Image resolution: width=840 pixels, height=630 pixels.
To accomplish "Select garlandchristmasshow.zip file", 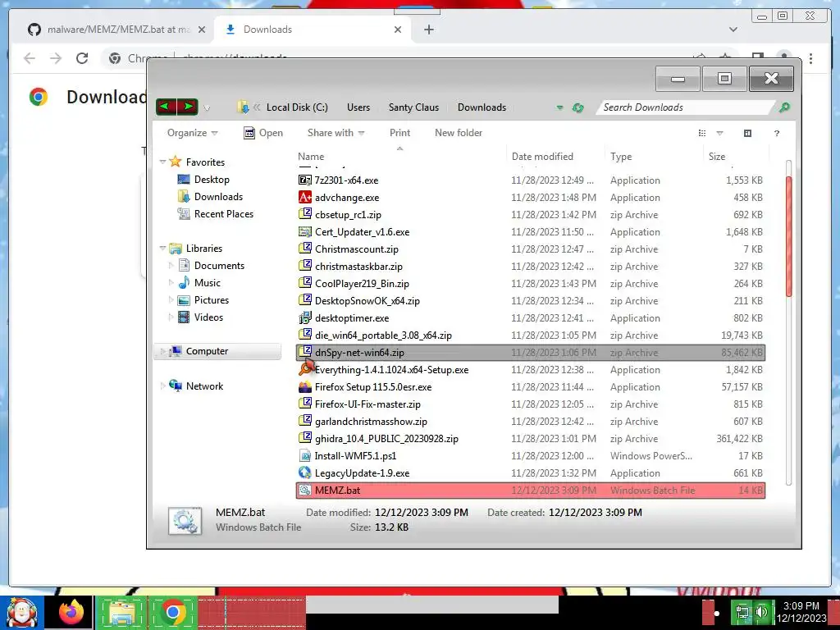I will tap(531, 422).
